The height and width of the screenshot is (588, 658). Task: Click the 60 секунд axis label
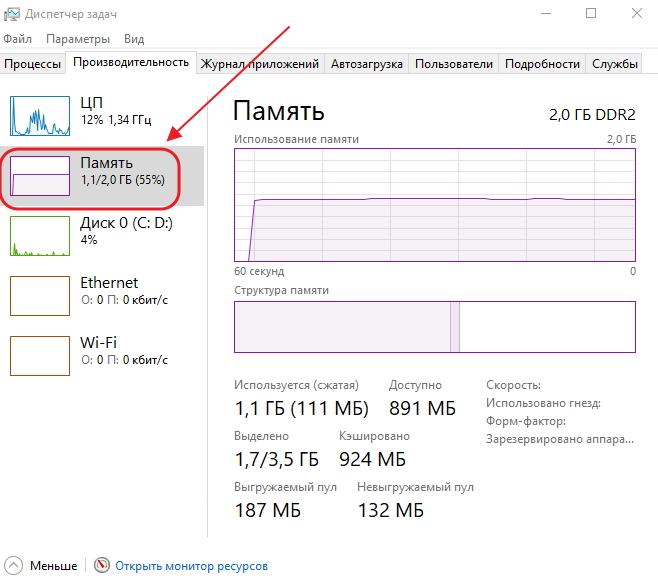pyautogui.click(x=259, y=271)
